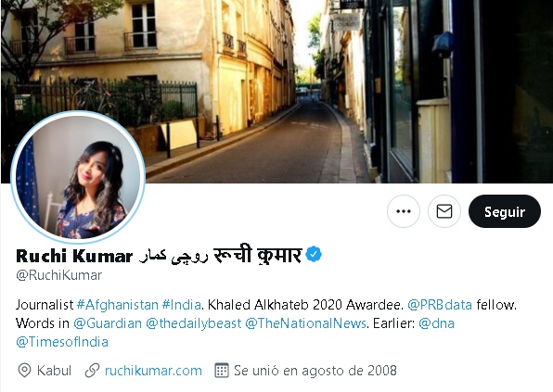Open the @thedailybeast mention
Screen dimensions: 553x392
point(194,323)
